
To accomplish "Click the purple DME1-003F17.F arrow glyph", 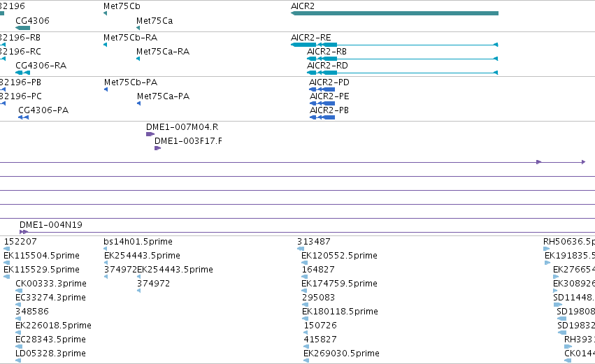I will pyautogui.click(x=158, y=148).
